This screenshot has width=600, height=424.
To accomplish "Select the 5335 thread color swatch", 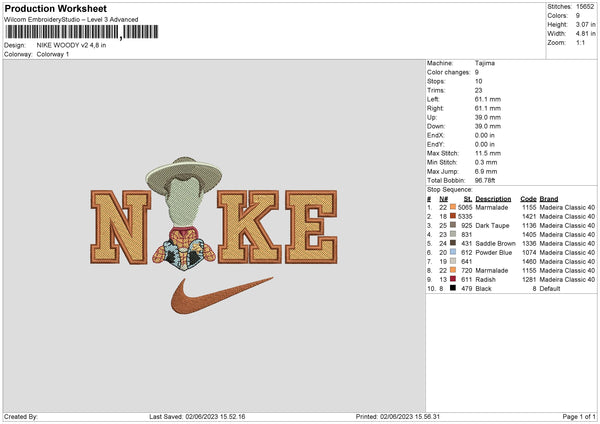I will (x=453, y=216).
